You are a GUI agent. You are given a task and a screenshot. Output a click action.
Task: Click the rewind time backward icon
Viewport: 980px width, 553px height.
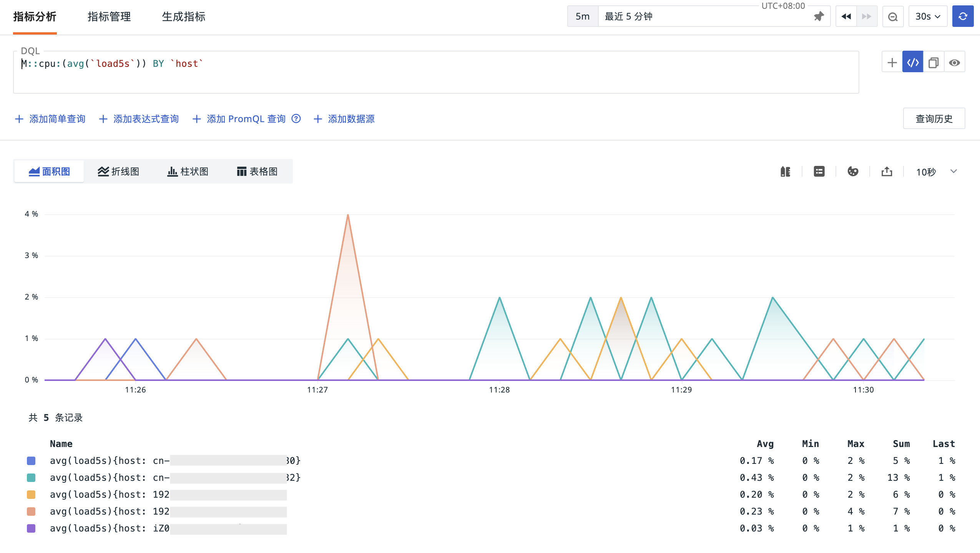[x=846, y=17]
